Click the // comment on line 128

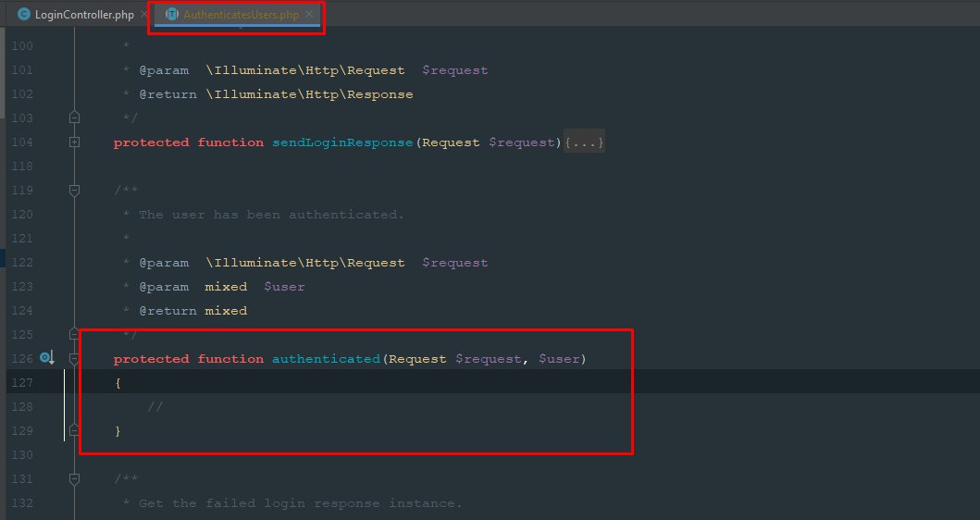click(155, 407)
